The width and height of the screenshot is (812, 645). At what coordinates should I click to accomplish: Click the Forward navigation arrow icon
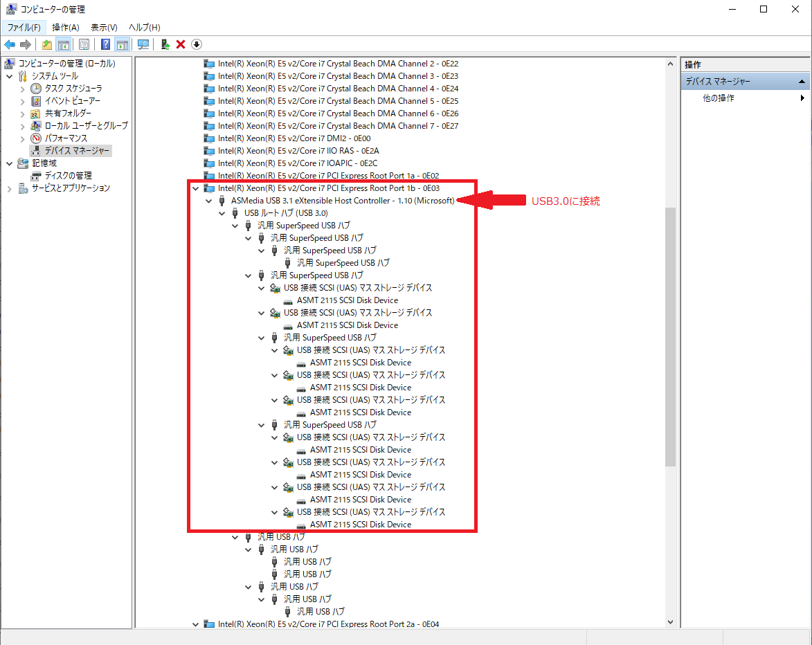pos(26,44)
